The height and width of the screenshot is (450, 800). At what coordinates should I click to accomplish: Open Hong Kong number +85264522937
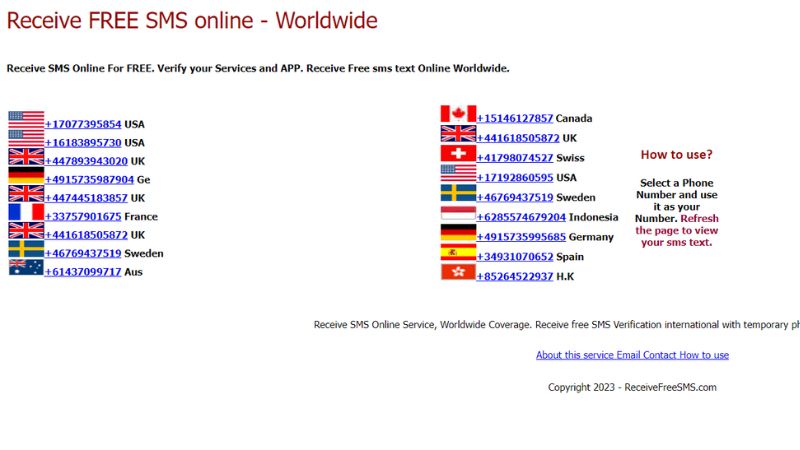click(515, 277)
